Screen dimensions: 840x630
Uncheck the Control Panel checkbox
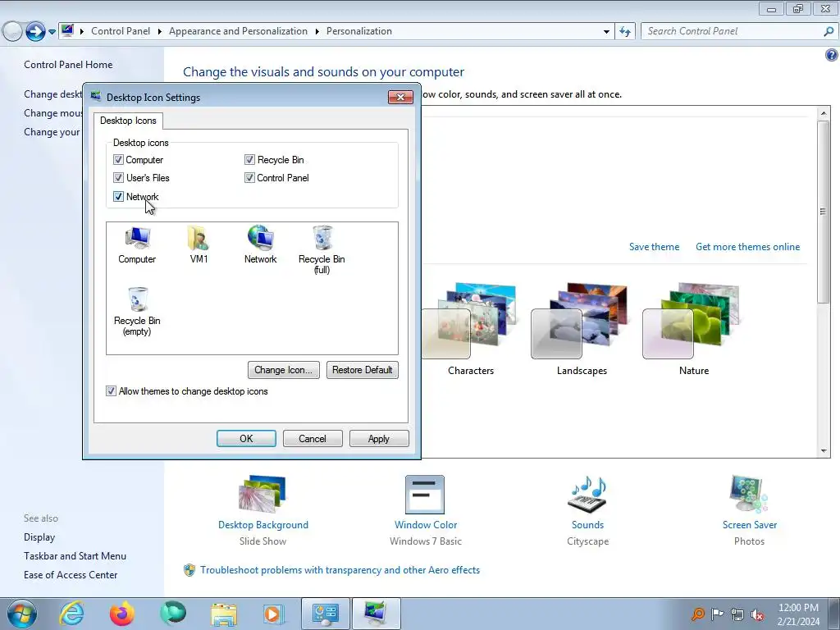pos(249,178)
